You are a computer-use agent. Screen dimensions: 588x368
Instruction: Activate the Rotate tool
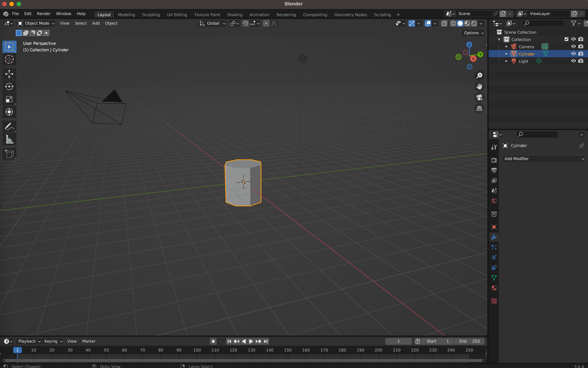pos(9,87)
